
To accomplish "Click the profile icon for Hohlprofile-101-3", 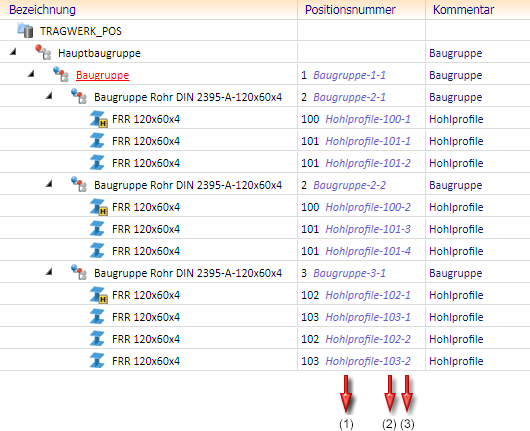I will point(97,229).
